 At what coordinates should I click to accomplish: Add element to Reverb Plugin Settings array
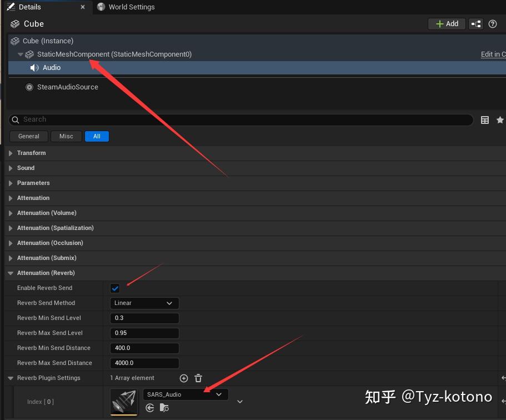[x=184, y=378]
